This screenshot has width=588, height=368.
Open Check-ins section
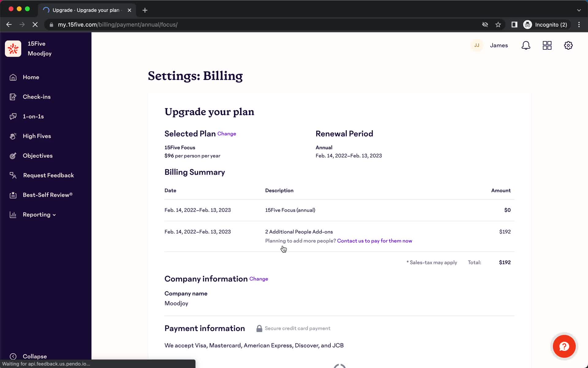[x=36, y=96]
